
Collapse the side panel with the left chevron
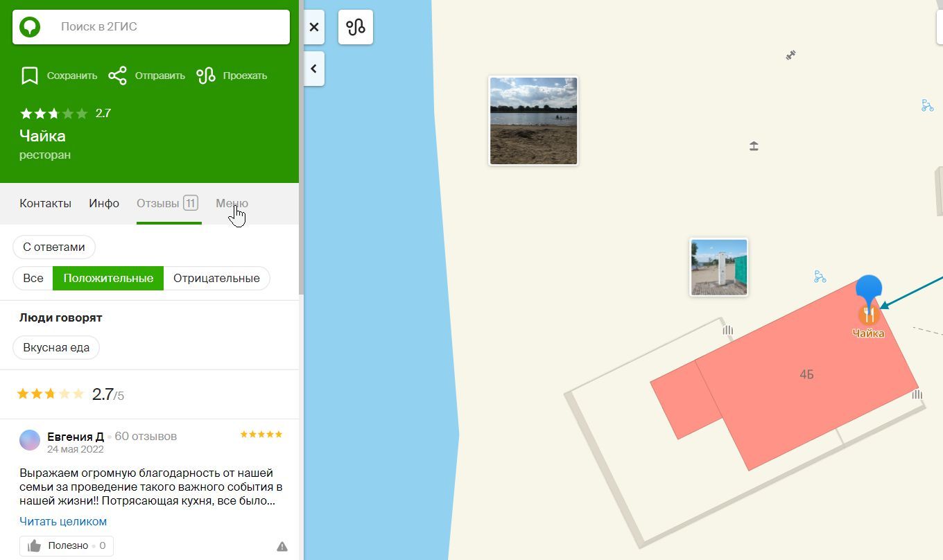tap(314, 69)
